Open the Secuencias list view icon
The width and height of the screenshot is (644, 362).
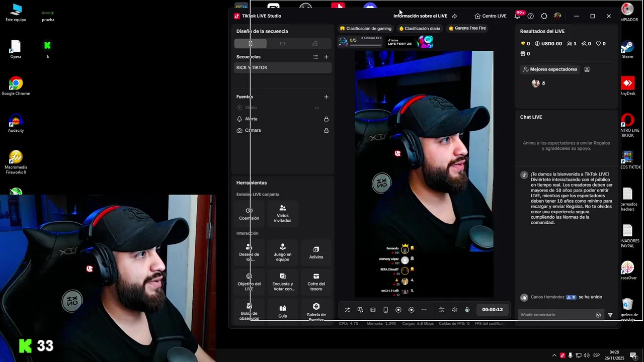[315, 57]
